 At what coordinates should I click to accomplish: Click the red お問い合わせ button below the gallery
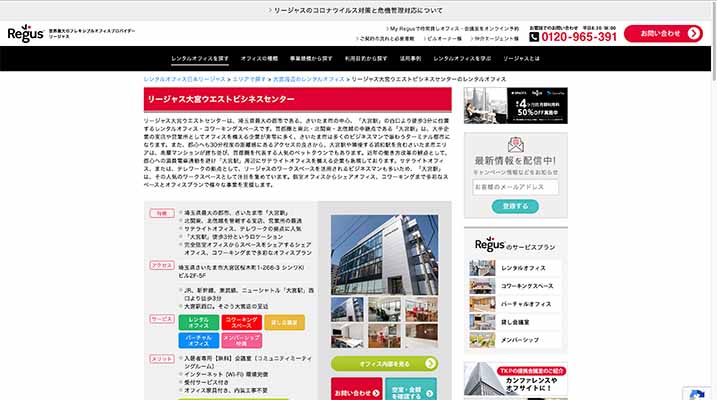point(357,389)
